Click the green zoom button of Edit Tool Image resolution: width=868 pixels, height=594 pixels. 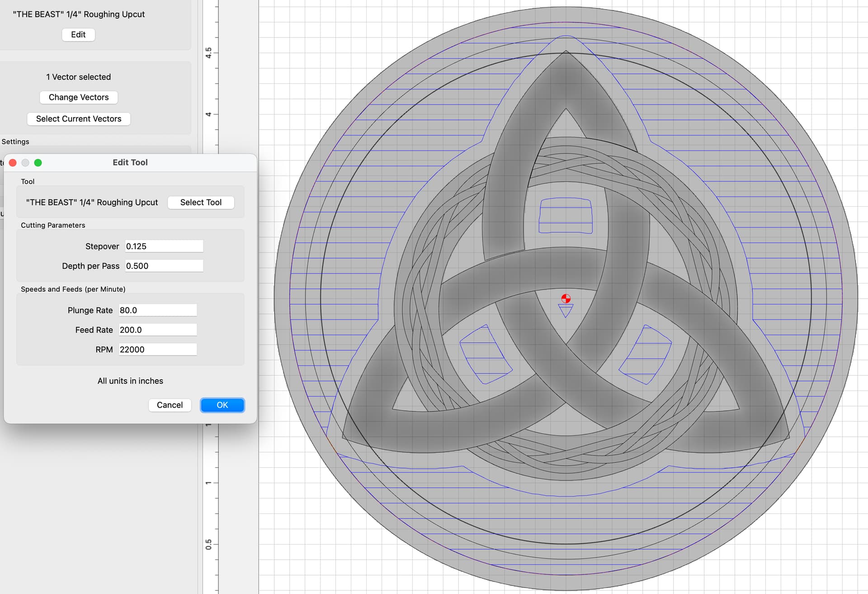pyautogui.click(x=38, y=163)
